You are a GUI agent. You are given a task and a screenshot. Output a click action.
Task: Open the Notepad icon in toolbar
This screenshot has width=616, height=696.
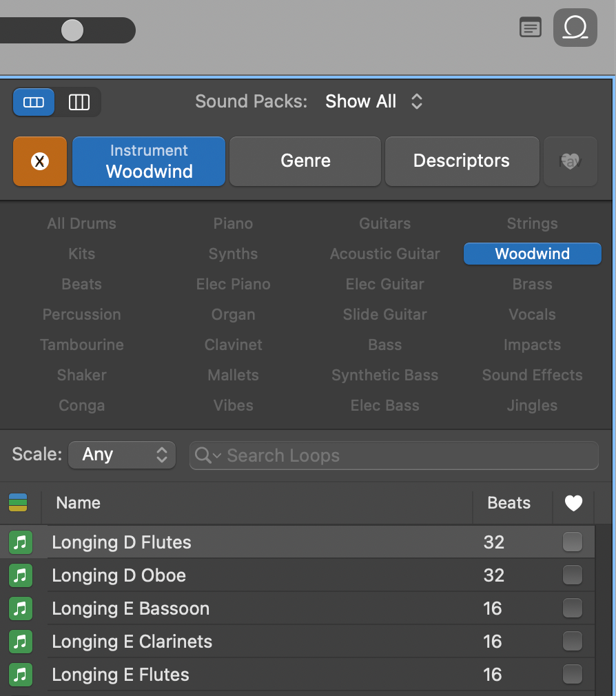(529, 28)
